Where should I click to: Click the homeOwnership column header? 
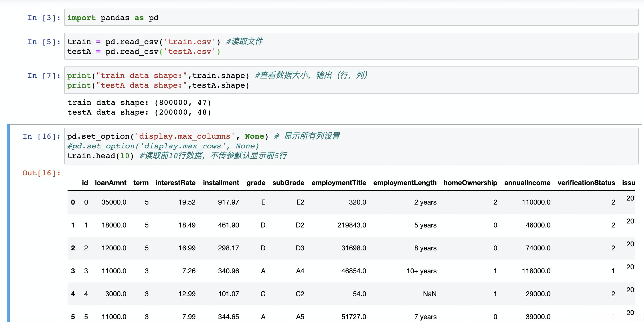(470, 183)
